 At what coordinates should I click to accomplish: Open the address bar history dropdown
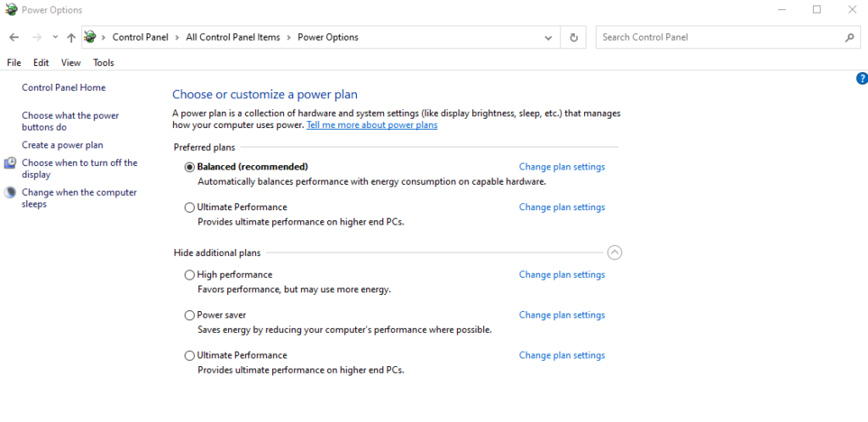click(x=548, y=37)
